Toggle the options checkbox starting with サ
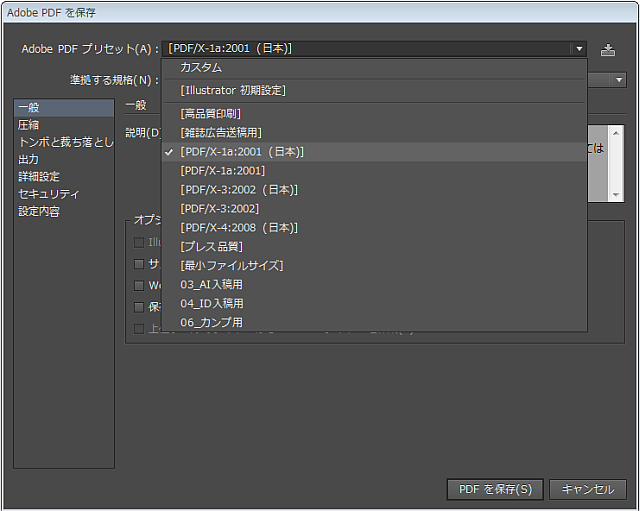 [139, 264]
